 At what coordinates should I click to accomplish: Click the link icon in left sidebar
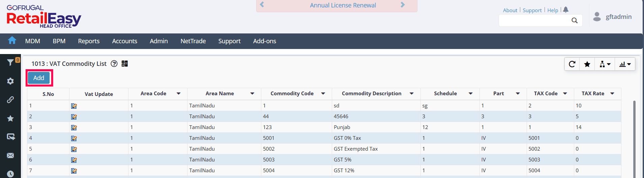click(x=10, y=100)
